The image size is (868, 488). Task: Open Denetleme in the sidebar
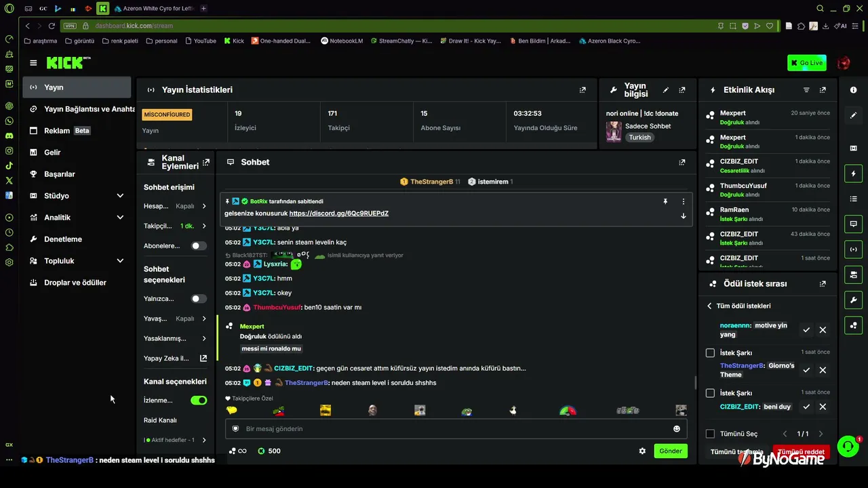click(x=77, y=239)
